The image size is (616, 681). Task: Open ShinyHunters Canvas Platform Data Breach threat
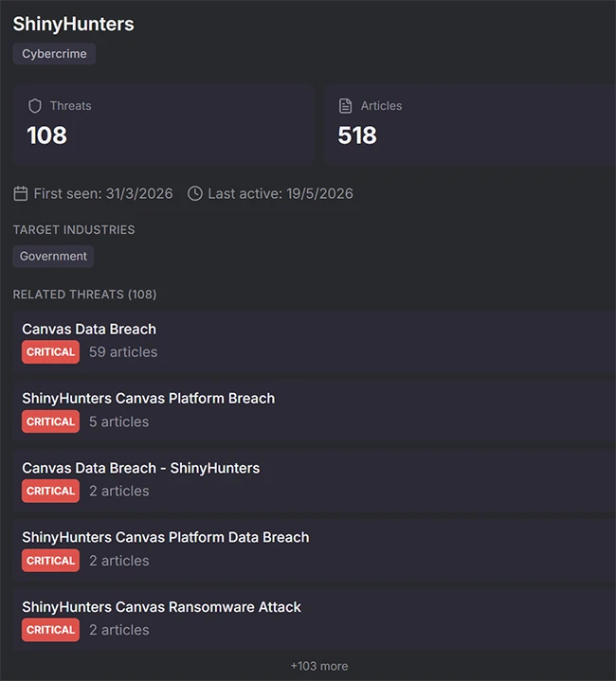[315, 550]
